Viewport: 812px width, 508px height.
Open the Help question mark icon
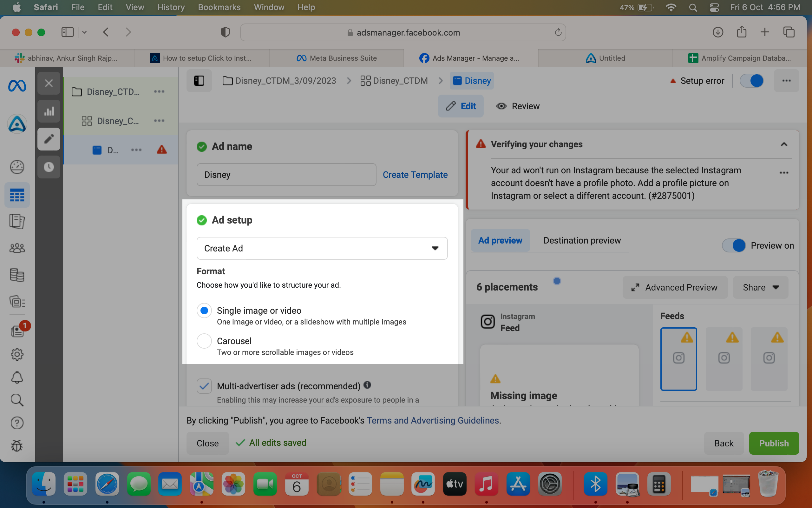tap(17, 423)
